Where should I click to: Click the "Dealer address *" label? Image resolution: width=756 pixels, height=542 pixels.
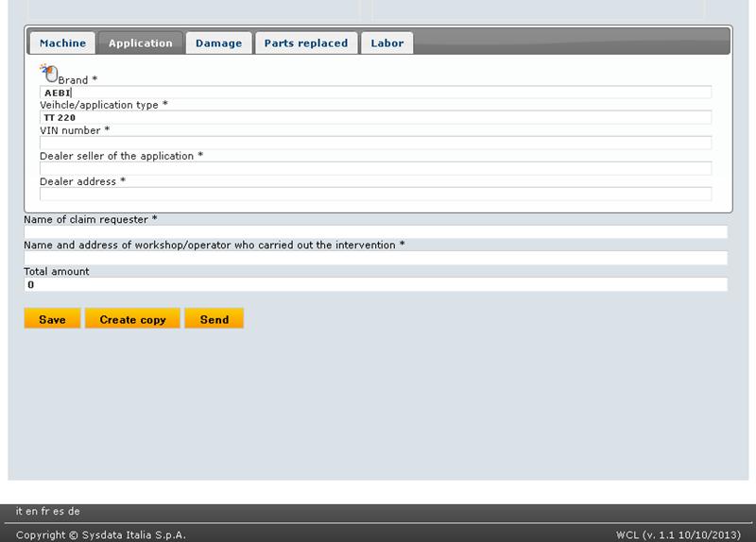pyautogui.click(x=82, y=181)
